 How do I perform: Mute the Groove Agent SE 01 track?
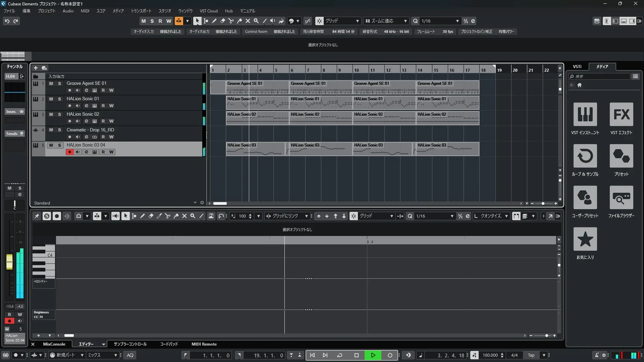click(51, 83)
